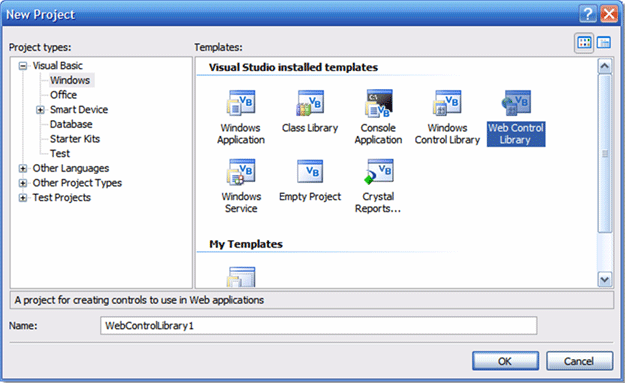Click the Class Library label text
This screenshot has height=383, width=625.
click(310, 128)
